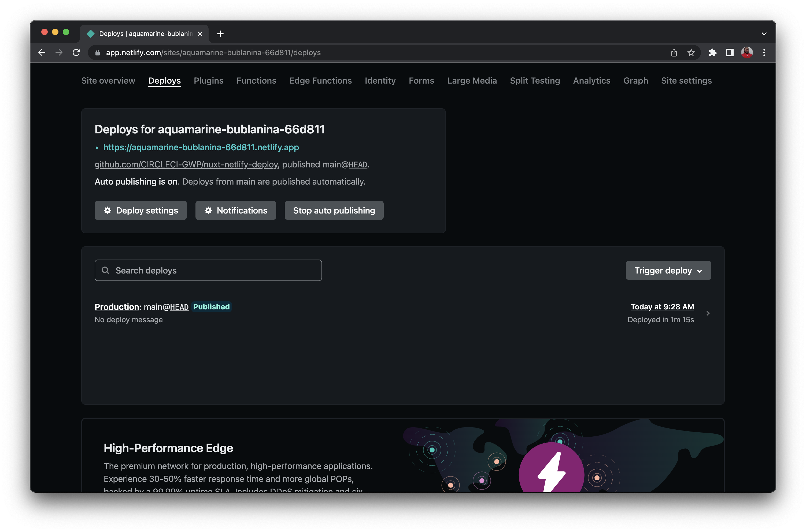Click the gear icon on Notifications button
This screenshot has width=806, height=532.
[208, 210]
